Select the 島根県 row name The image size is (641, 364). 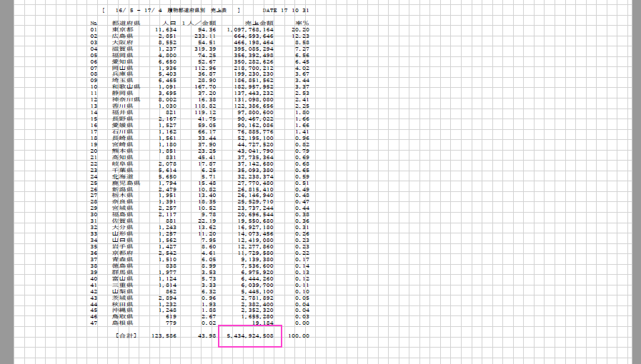(x=122, y=323)
